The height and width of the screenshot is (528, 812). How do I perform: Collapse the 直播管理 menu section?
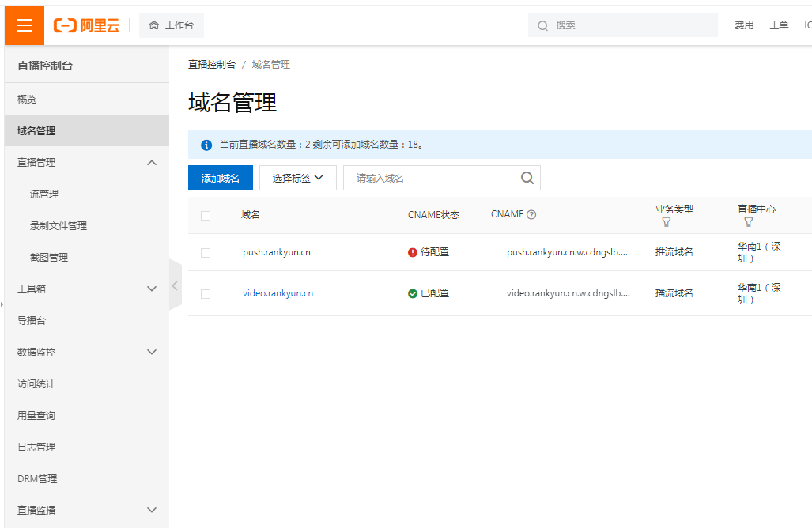(152, 162)
